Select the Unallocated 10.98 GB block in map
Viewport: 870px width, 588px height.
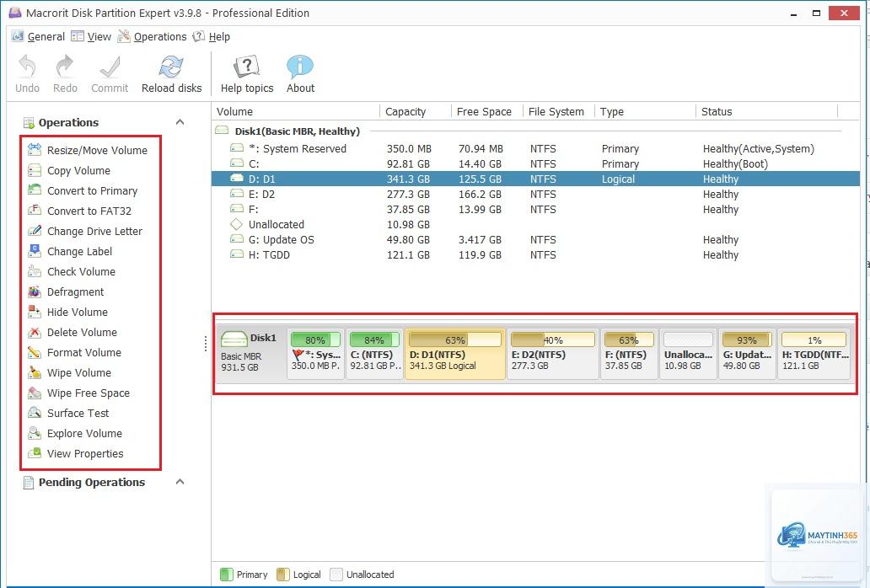tap(688, 354)
